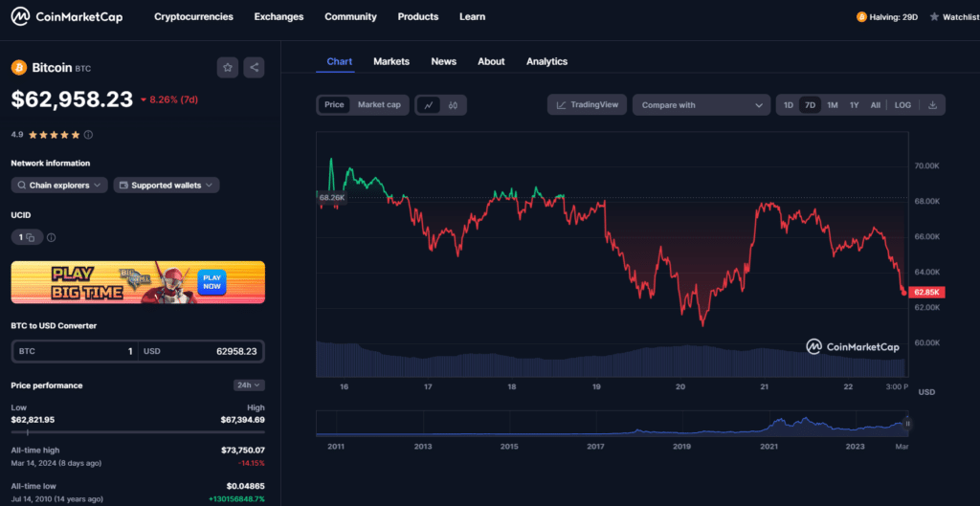Toggle LOG scale on chart
This screenshot has height=506, width=980.
coord(902,105)
